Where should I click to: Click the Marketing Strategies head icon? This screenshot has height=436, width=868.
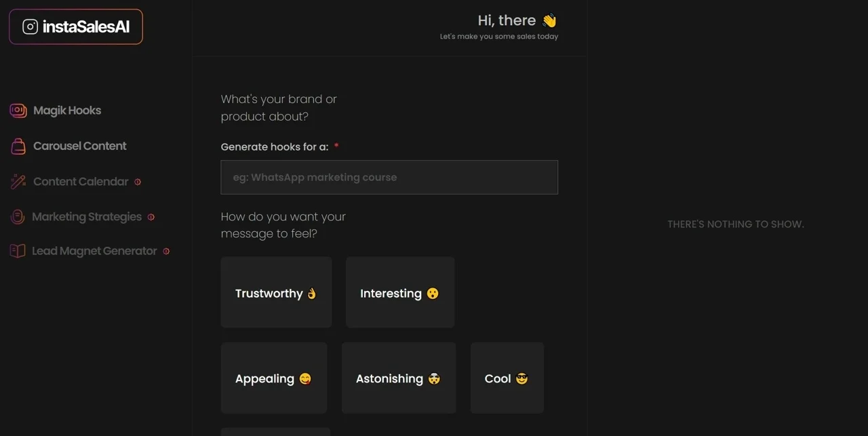pos(18,217)
